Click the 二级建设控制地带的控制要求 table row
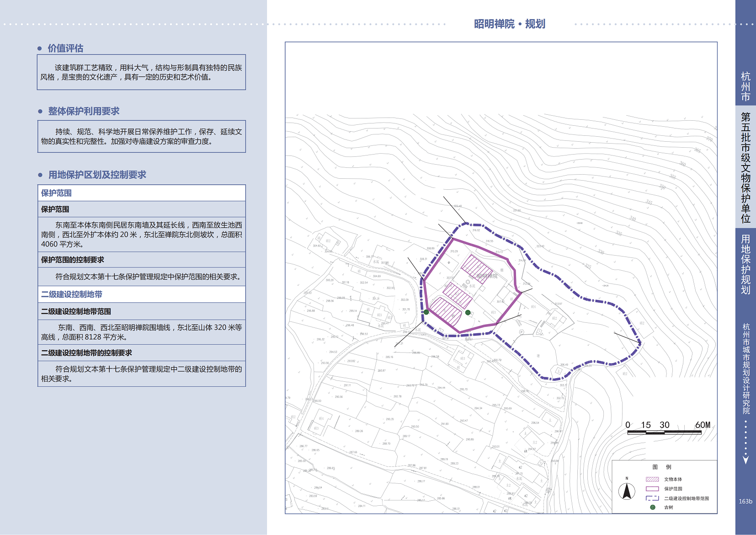 (142, 353)
